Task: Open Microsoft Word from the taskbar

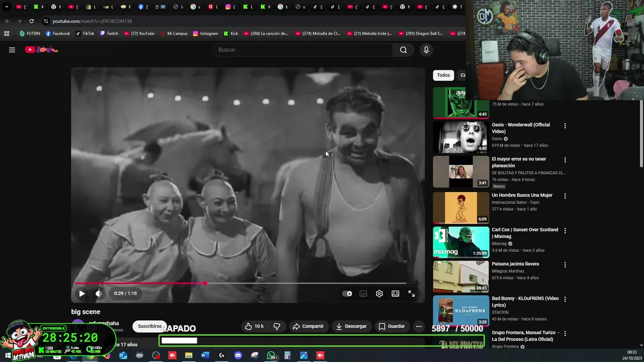Action: click(x=205, y=355)
